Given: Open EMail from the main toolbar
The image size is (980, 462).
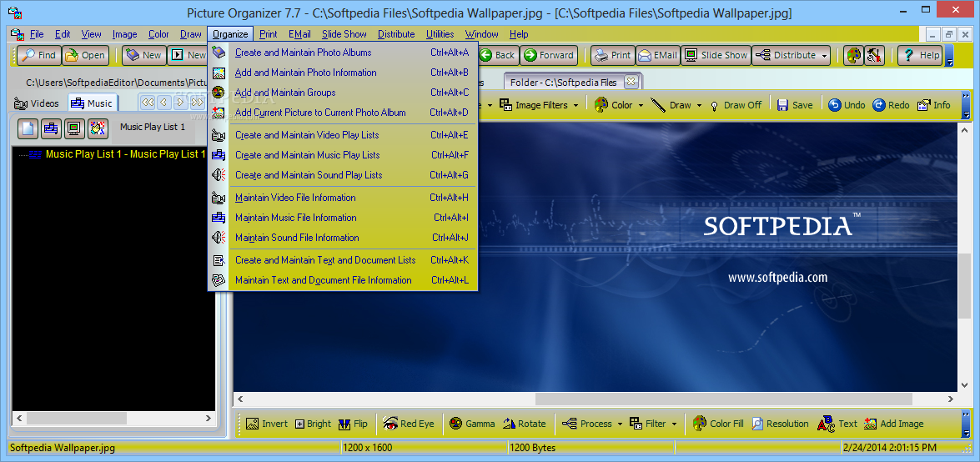Looking at the screenshot, I should (657, 55).
